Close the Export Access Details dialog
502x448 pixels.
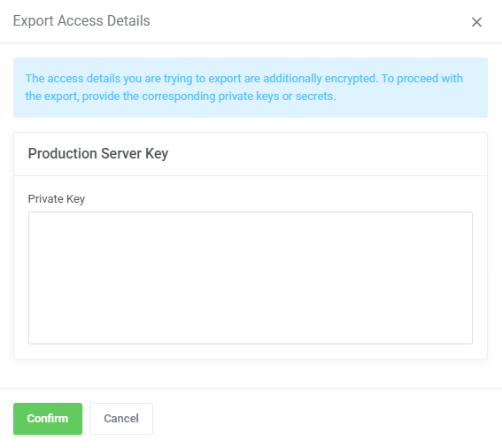point(476,22)
